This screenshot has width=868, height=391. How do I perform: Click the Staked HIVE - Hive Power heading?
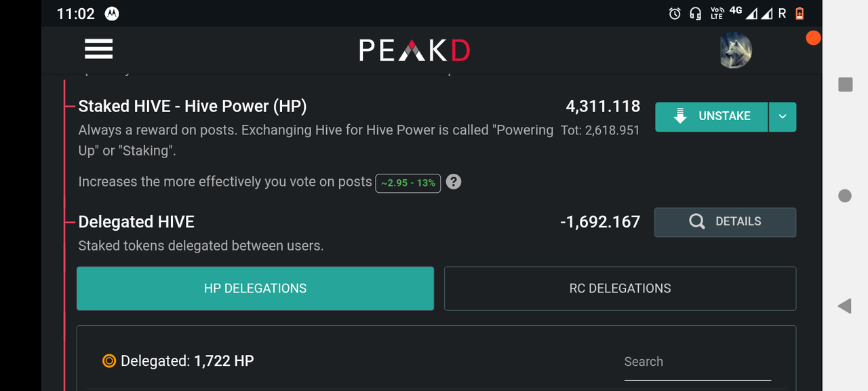point(193,107)
